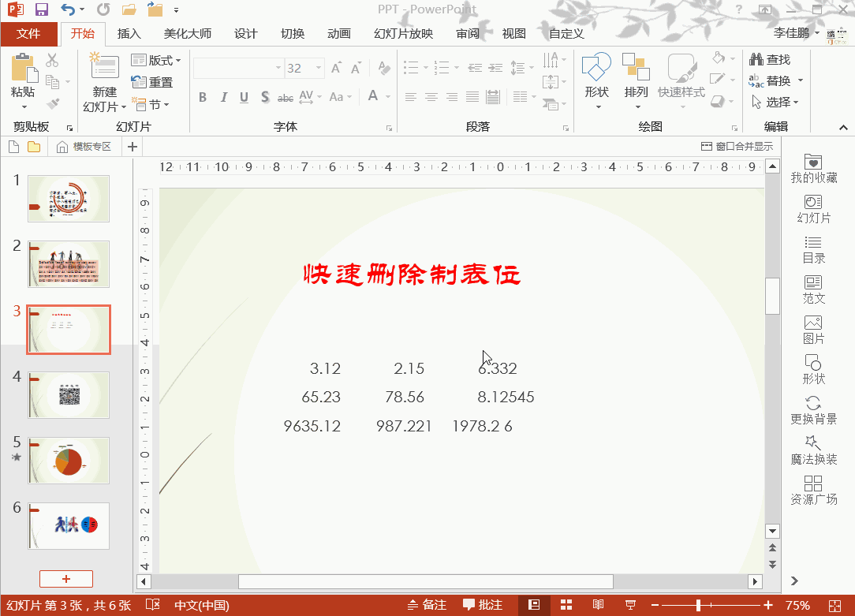Screen dimensions: 855x616
Task: Click the Shapes (形状) gallery icon
Action: point(596,66)
